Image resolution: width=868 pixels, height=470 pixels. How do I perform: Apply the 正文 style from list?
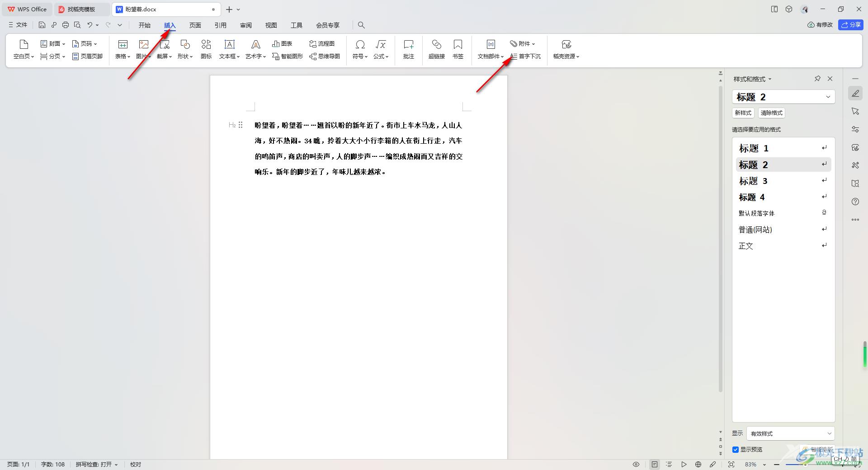(783, 246)
